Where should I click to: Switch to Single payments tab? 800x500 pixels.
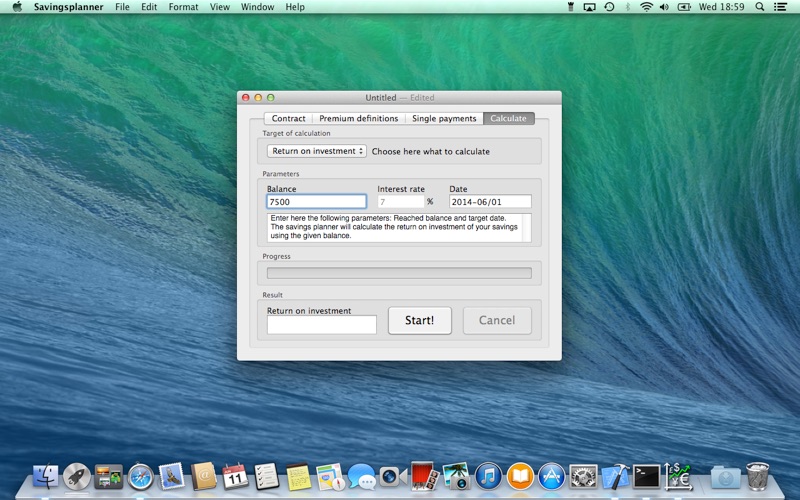click(444, 118)
